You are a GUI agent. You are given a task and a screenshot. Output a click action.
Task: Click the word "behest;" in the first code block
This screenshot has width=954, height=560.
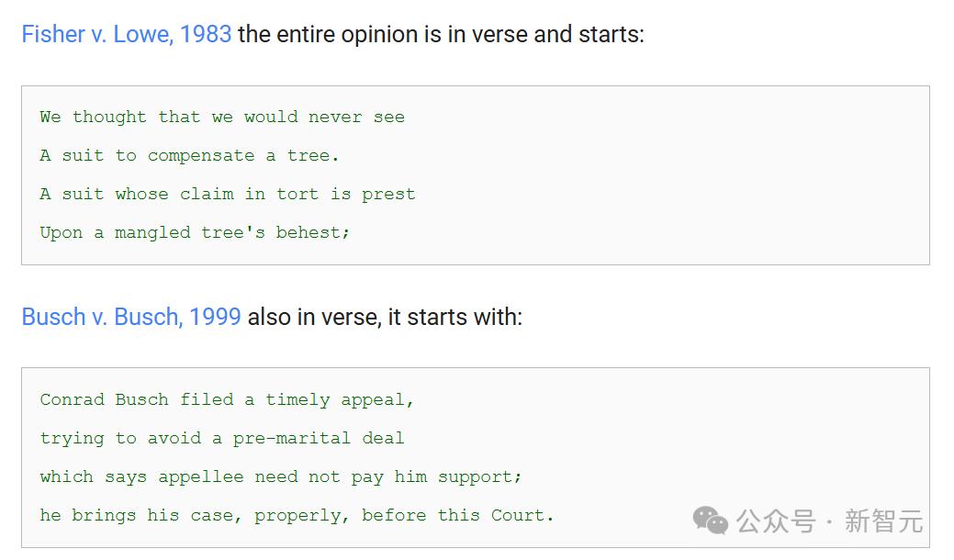[x=313, y=233]
